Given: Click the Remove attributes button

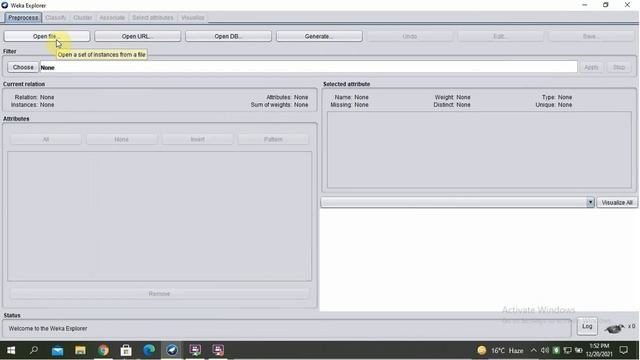Looking at the screenshot, I should tap(159, 294).
